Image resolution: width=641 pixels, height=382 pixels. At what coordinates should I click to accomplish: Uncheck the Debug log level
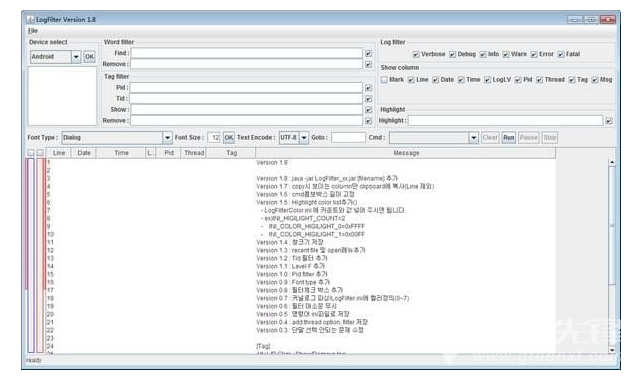453,54
